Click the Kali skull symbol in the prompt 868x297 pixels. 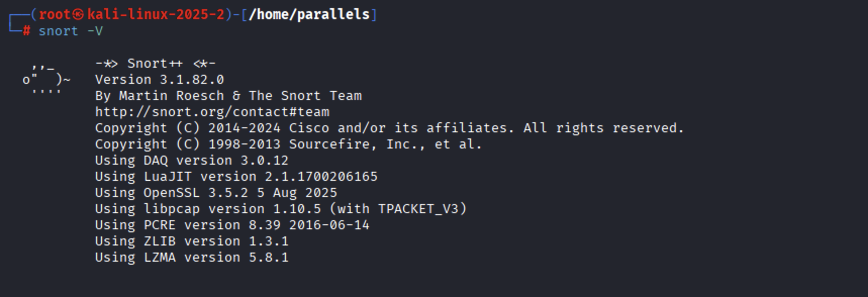tap(78, 14)
